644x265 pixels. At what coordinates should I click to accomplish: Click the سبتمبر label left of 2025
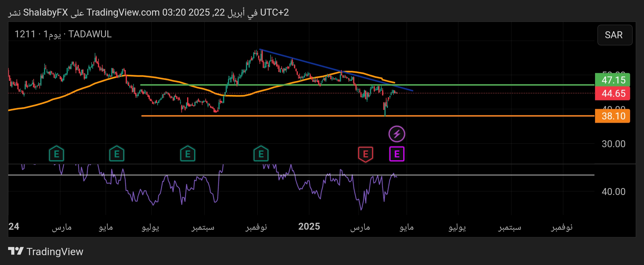203,227
